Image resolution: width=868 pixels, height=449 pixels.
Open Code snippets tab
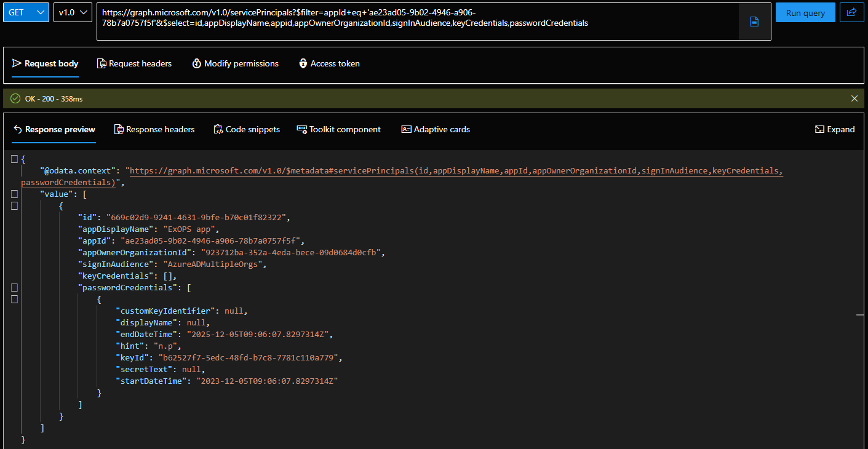pos(246,129)
